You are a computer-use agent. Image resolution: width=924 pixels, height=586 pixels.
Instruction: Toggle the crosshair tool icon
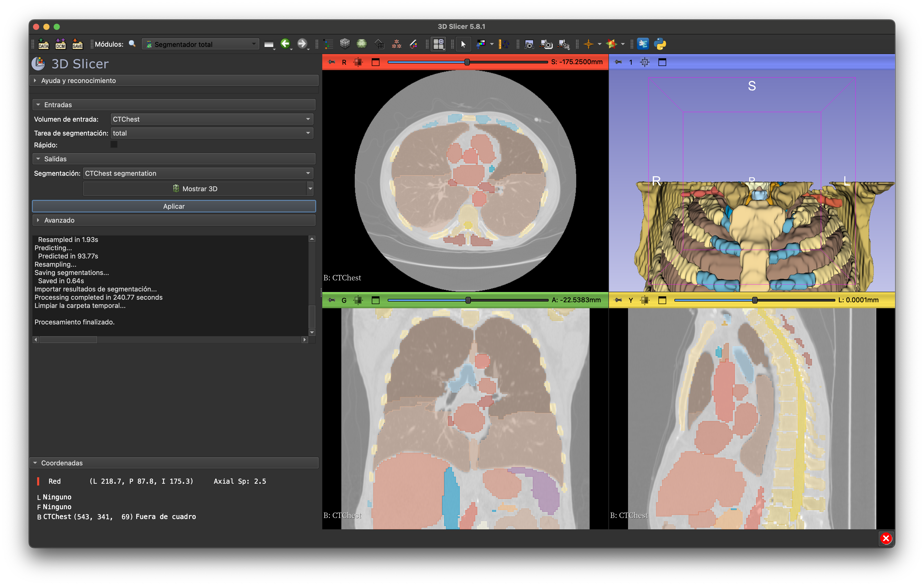[588, 44]
